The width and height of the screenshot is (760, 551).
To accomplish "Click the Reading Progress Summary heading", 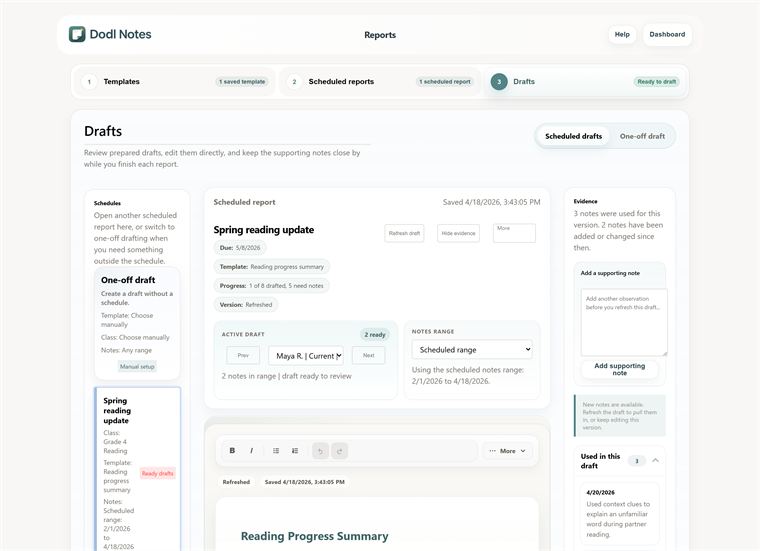I will click(x=315, y=536).
